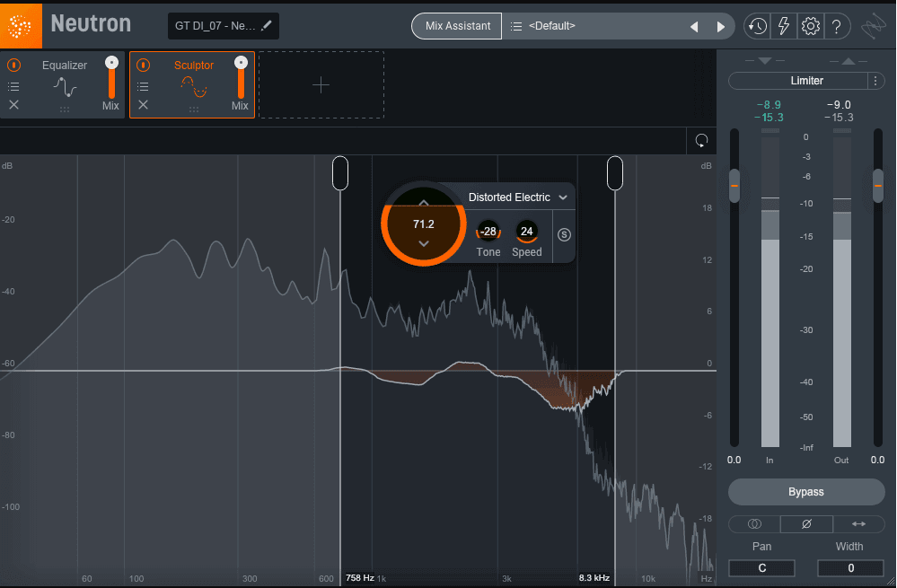Remove the Equalizer module with X
Image resolution: width=897 pixels, height=588 pixels.
pyautogui.click(x=13, y=105)
